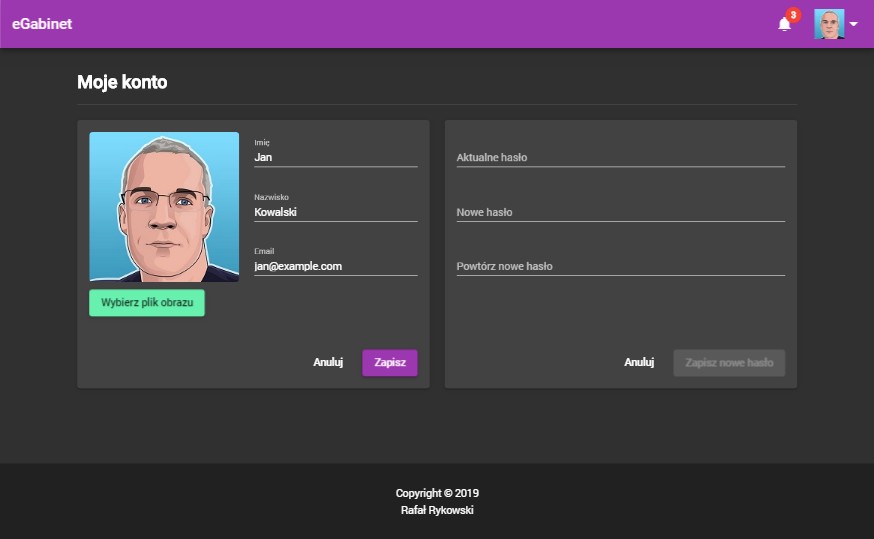This screenshot has width=874, height=539.
Task: Focus the Nowe hasło field
Action: point(620,212)
